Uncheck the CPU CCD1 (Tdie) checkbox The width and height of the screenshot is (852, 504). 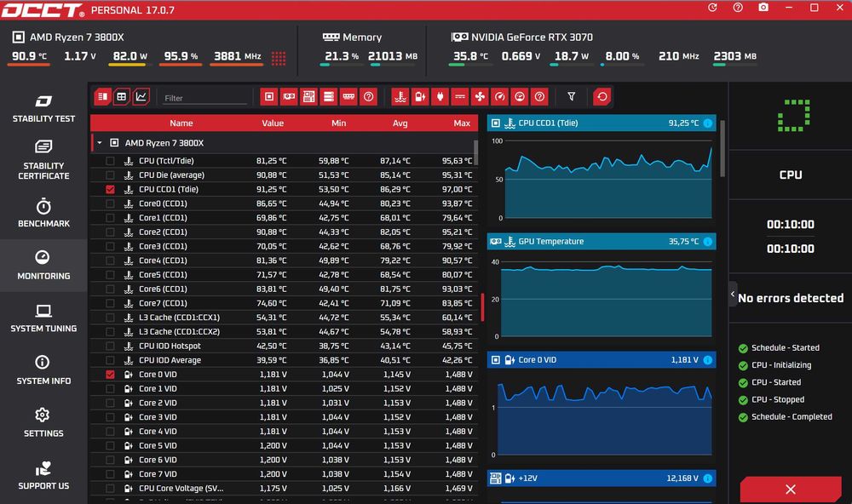click(110, 190)
